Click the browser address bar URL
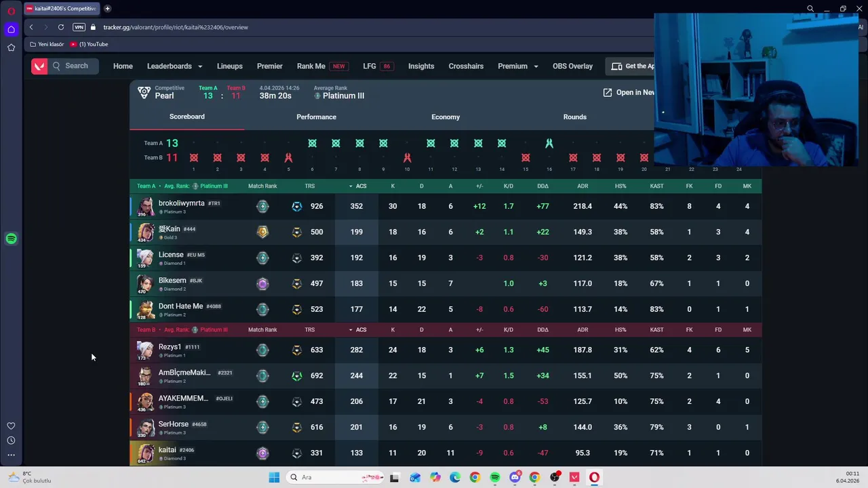 [x=176, y=27]
